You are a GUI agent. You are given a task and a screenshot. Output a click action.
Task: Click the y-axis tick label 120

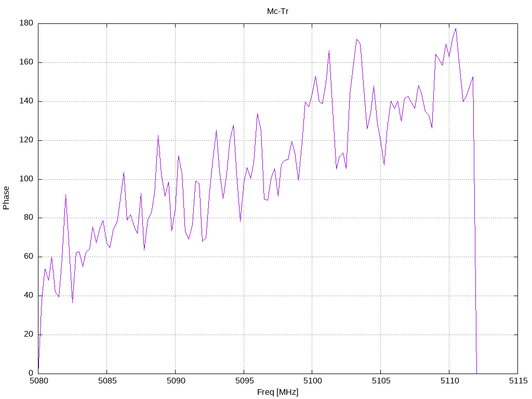pos(26,140)
